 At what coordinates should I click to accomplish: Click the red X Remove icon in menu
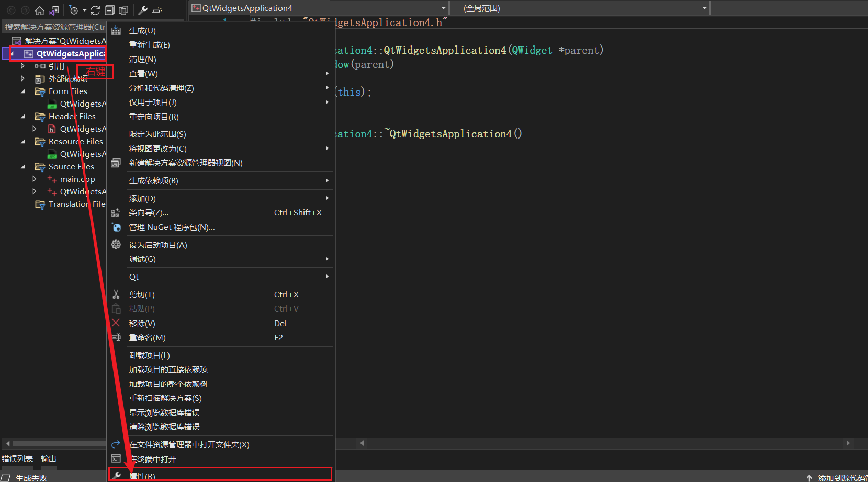coord(116,323)
